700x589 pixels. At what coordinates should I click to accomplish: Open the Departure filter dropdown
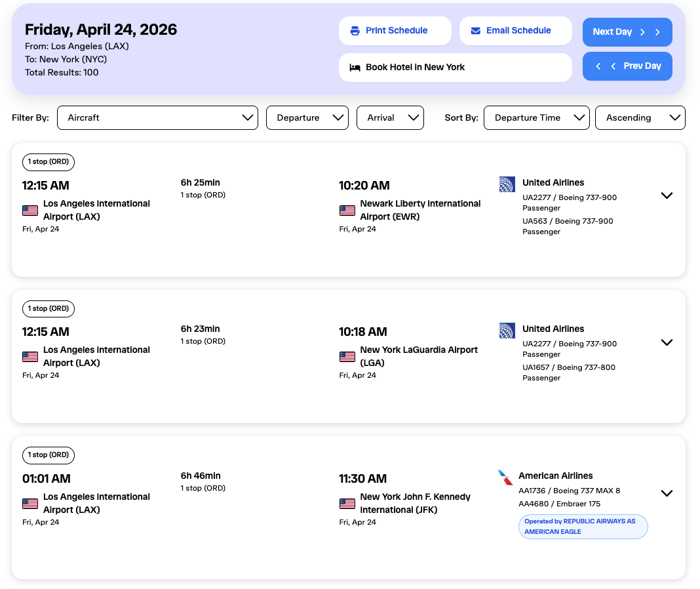point(307,118)
